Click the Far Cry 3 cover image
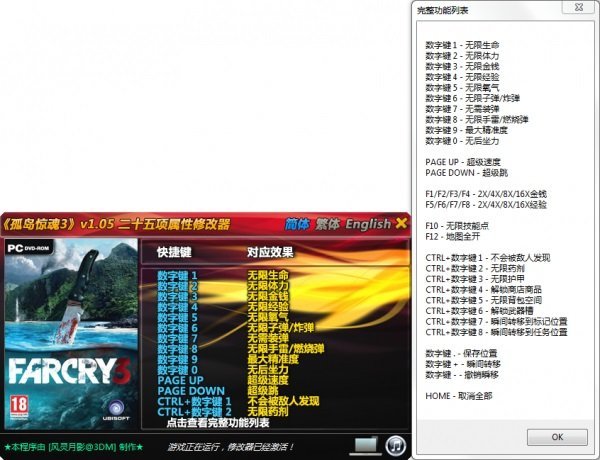 pos(71,334)
